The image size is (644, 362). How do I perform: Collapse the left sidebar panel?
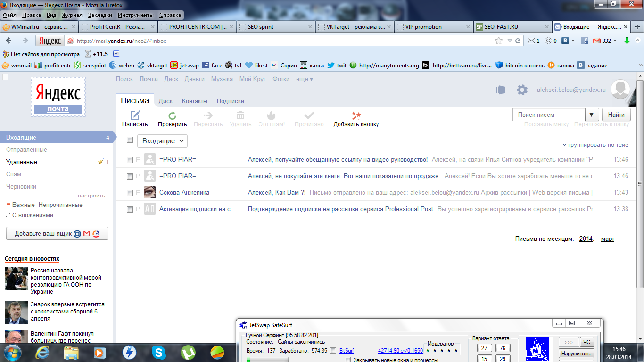(x=5, y=77)
